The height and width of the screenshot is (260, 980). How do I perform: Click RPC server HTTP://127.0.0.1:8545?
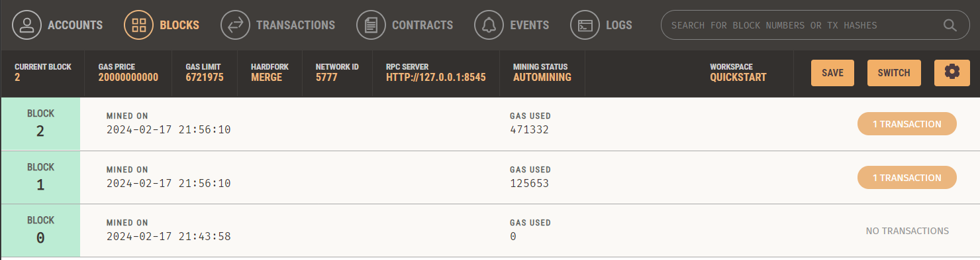tap(436, 78)
